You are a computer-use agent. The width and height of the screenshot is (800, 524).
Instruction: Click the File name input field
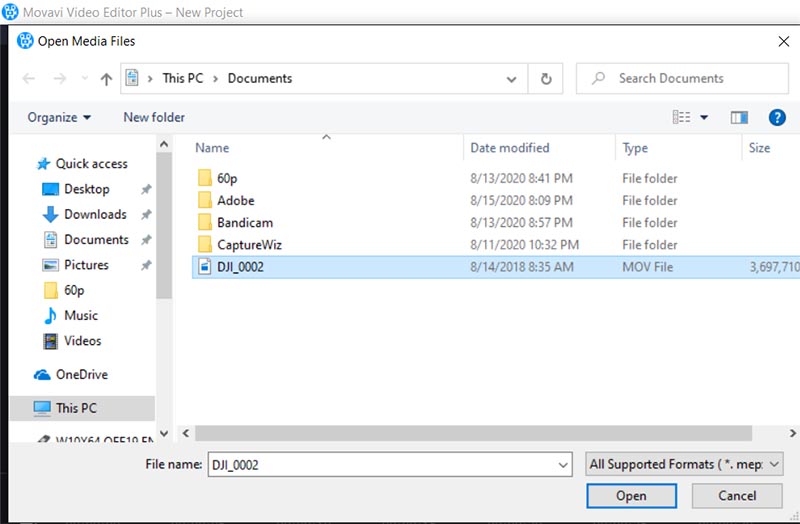click(390, 464)
